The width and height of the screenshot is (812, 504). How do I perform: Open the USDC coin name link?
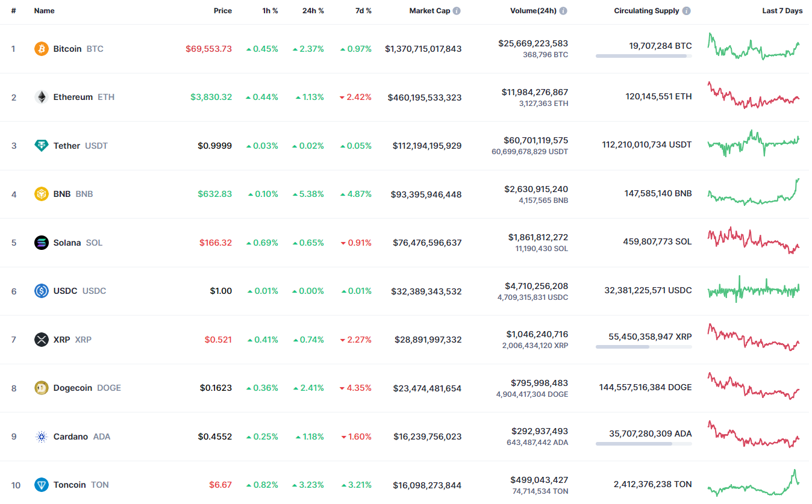point(65,291)
